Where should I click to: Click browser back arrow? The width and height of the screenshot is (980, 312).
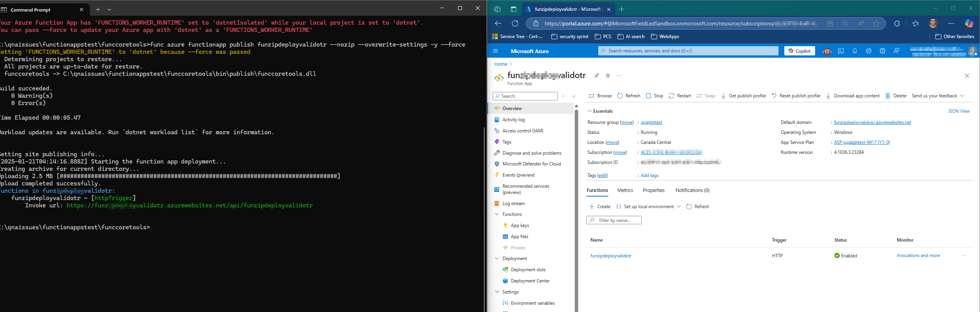pyautogui.click(x=498, y=23)
